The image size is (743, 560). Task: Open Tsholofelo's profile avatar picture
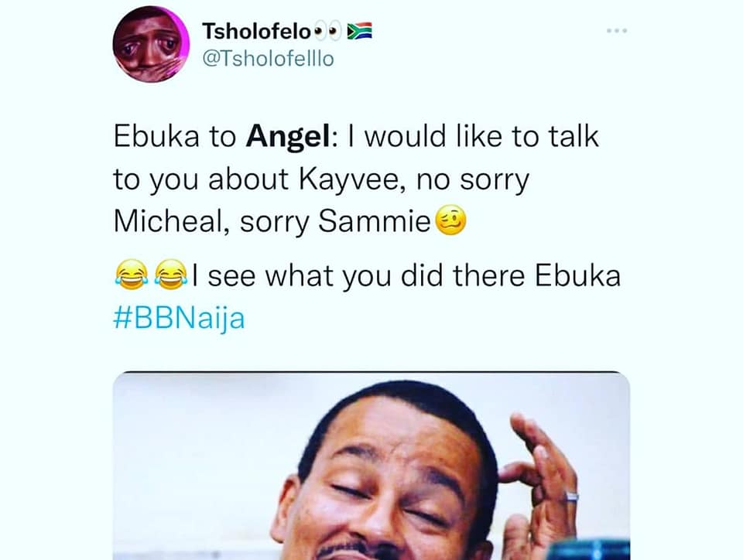coord(151,45)
